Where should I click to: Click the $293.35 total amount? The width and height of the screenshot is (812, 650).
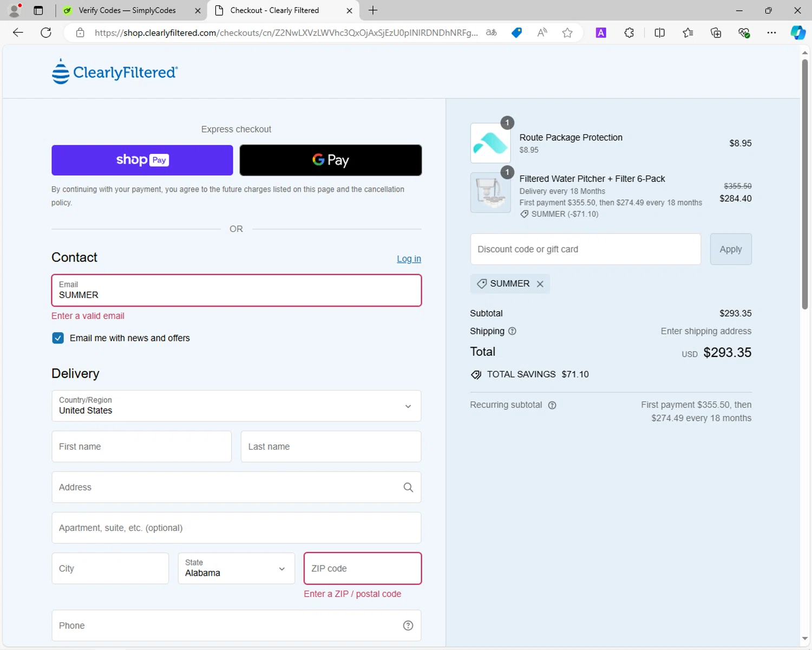pyautogui.click(x=727, y=353)
